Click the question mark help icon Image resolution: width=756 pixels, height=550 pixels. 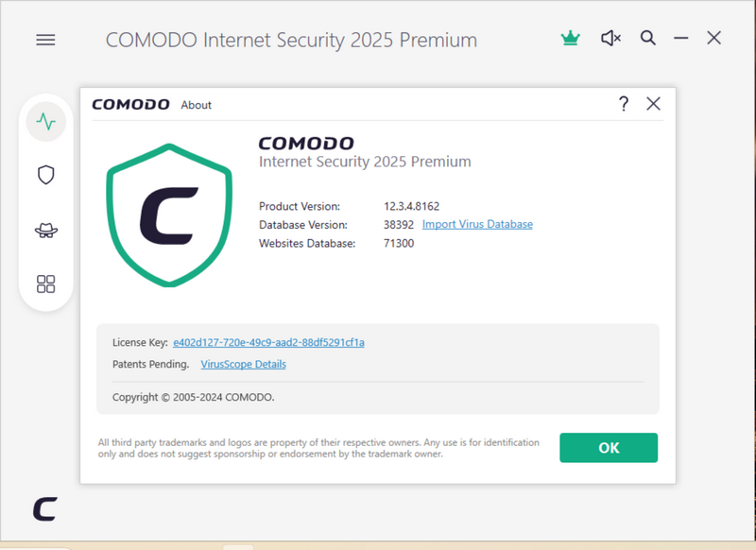click(x=624, y=104)
